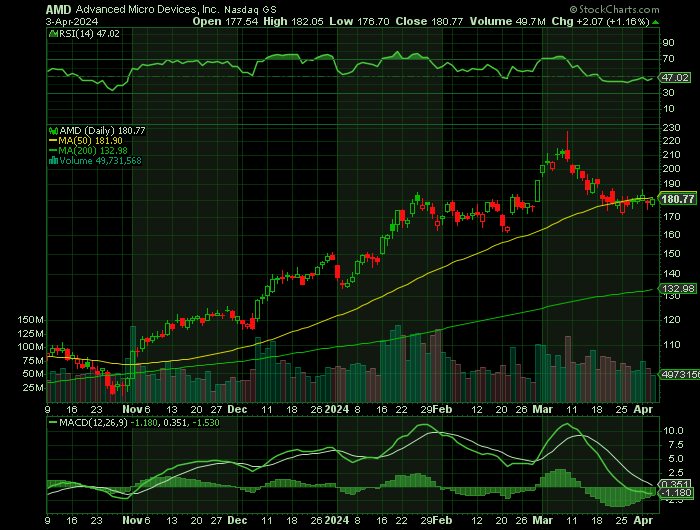Click the 5.0 level on MACD axis
Screen dimensions: 700x530
pyautogui.click(x=676, y=459)
